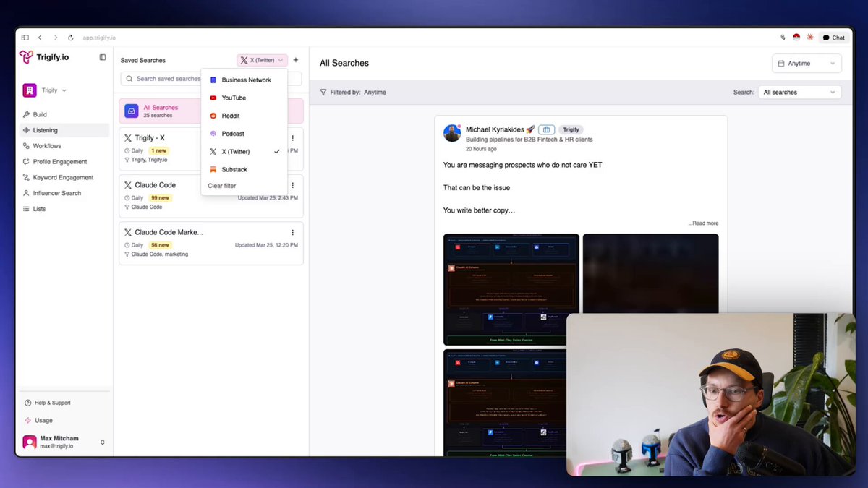This screenshot has width=868, height=488.
Task: Click the Pokeball extension icon
Action: 796,38
